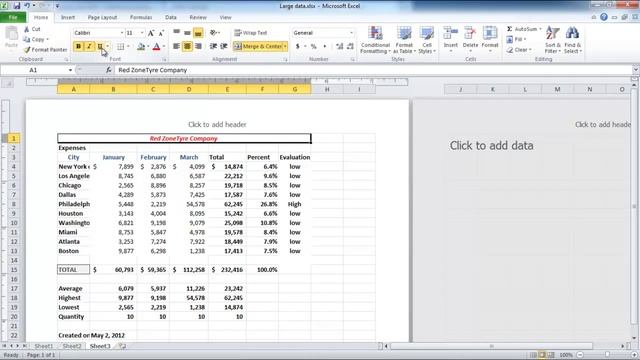Viewport: 640px width, 360px height.
Task: Switch to Sheet2 worksheet tab
Action: point(72,346)
